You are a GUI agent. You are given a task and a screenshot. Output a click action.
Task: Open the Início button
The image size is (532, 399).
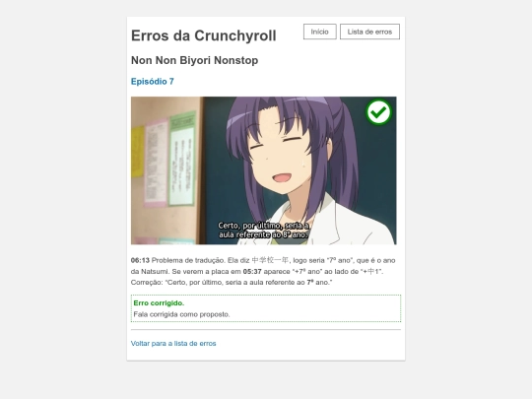tap(319, 32)
